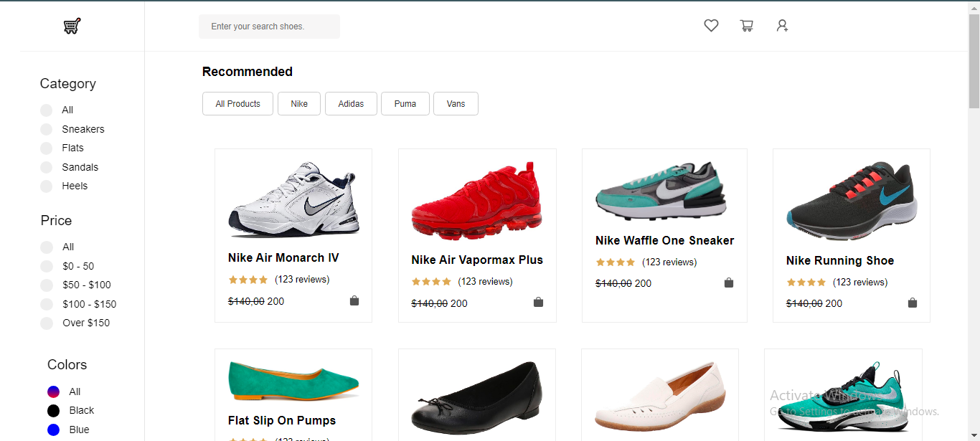Choose the Blue color swatch
Viewport: 980px width, 441px height.
click(x=54, y=430)
